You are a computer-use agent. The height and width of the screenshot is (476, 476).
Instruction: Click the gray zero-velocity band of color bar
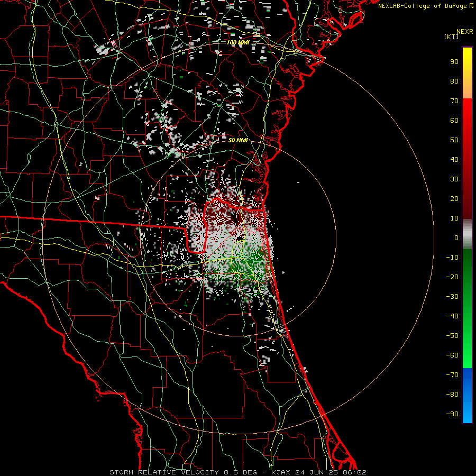pos(467,234)
